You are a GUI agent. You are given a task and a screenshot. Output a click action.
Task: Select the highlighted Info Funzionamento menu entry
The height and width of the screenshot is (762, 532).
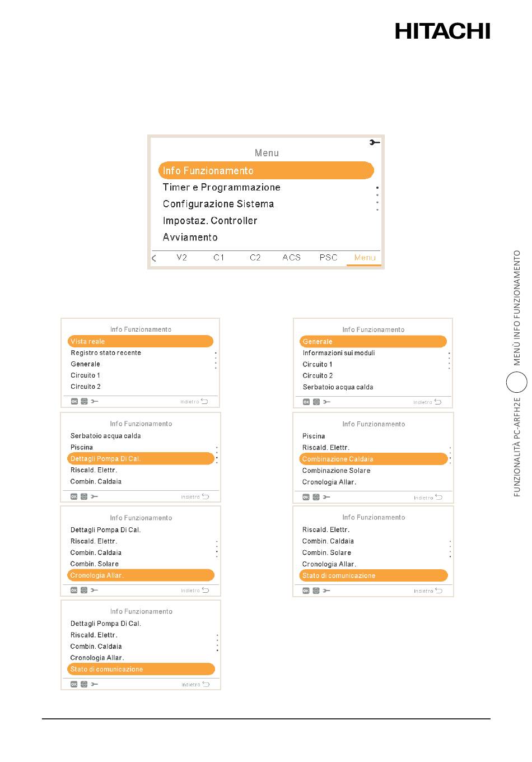click(266, 171)
